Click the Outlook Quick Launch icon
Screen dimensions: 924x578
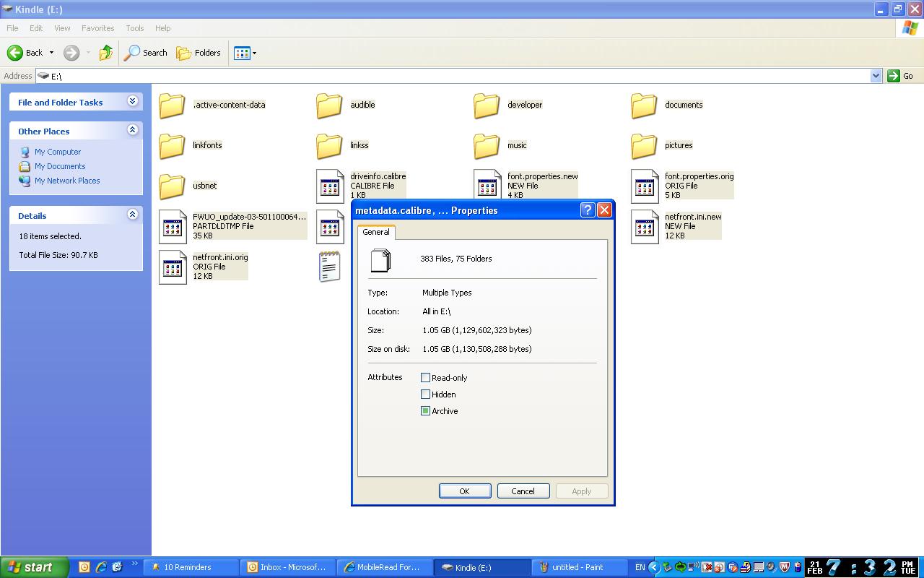click(84, 567)
